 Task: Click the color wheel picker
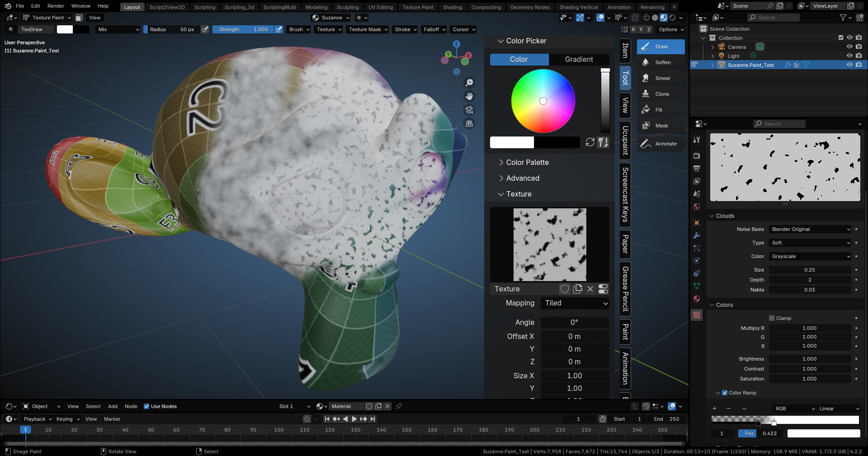[543, 101]
